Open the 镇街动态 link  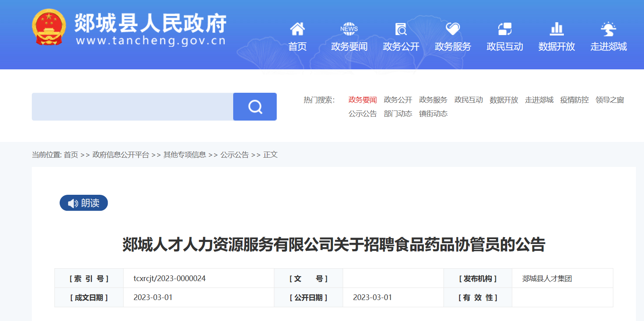(433, 114)
